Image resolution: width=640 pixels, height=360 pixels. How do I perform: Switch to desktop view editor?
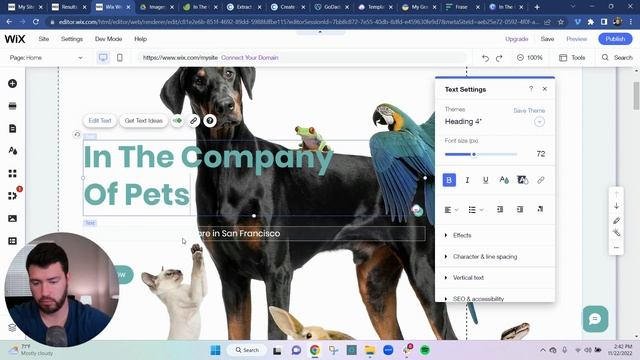(x=103, y=58)
